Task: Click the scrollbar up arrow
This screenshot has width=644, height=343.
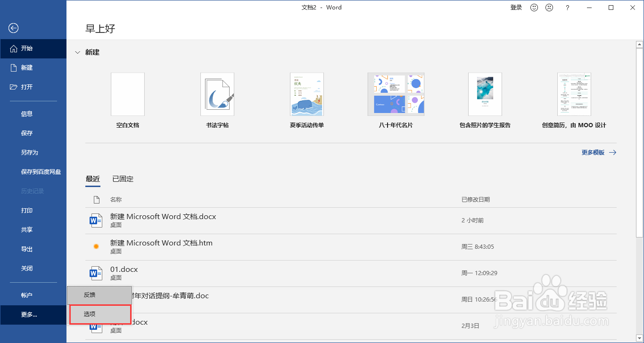Action: point(640,45)
